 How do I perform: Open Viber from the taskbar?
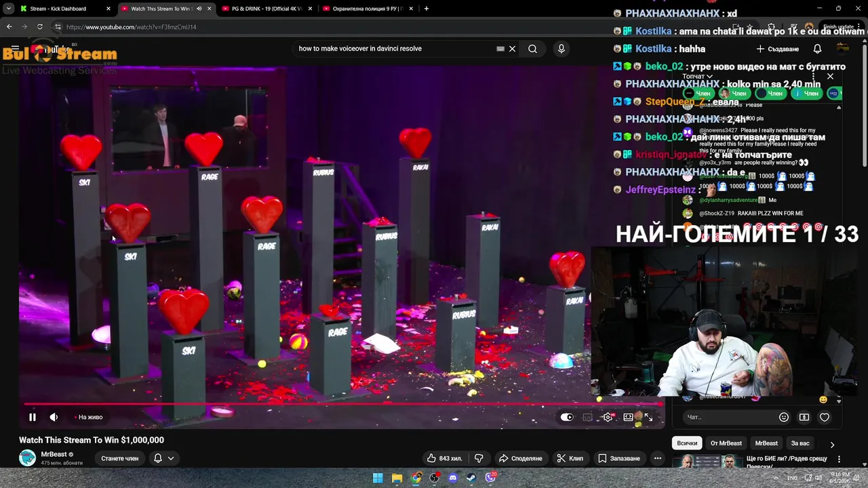[490, 478]
